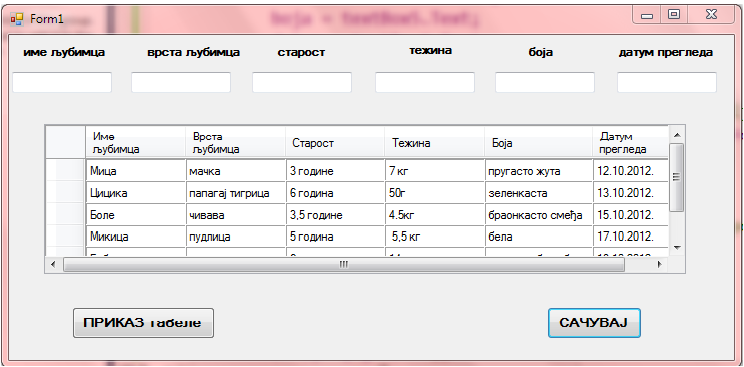The height and width of the screenshot is (367, 744).
Task: Click the grid's scroll right arrow
Action: [660, 264]
